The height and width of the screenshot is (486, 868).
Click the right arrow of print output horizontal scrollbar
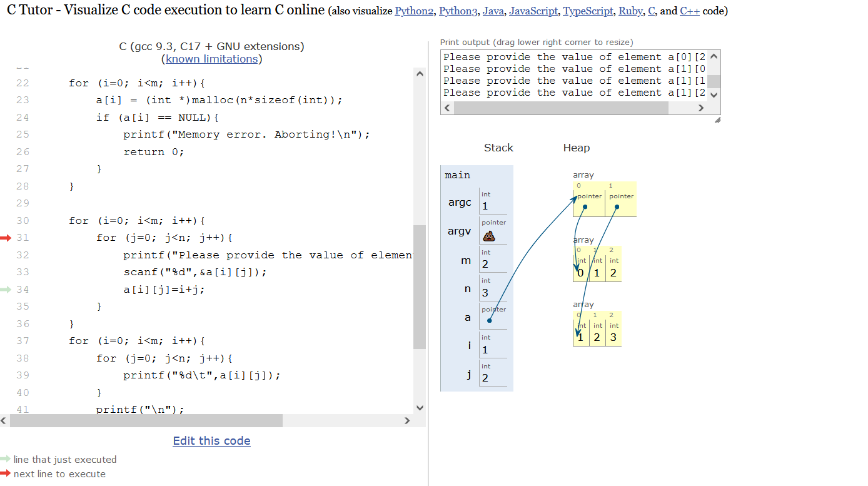click(x=700, y=108)
